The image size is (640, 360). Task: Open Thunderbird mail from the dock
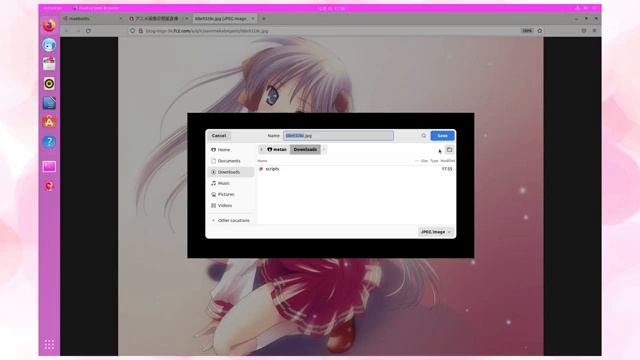click(x=49, y=44)
